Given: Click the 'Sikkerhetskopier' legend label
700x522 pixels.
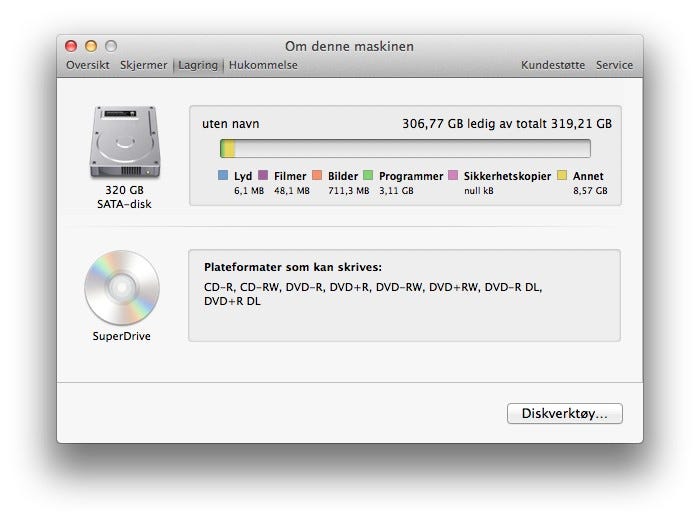Looking at the screenshot, I should click(x=507, y=176).
